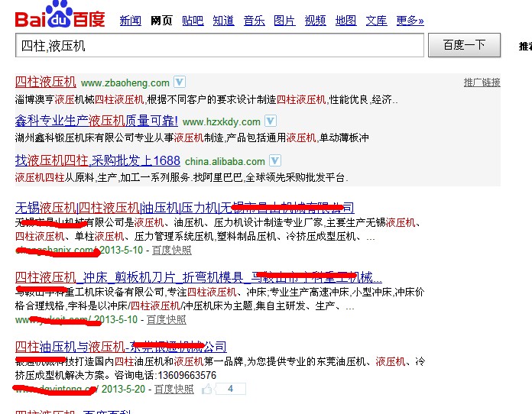This screenshot has width=532, height=414.
Task: Open the 新闻 tab
Action: click(x=131, y=21)
